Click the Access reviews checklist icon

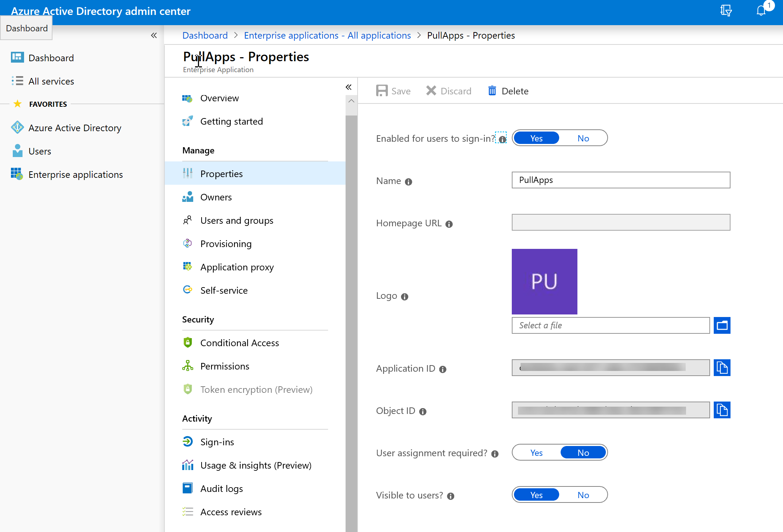pyautogui.click(x=187, y=512)
